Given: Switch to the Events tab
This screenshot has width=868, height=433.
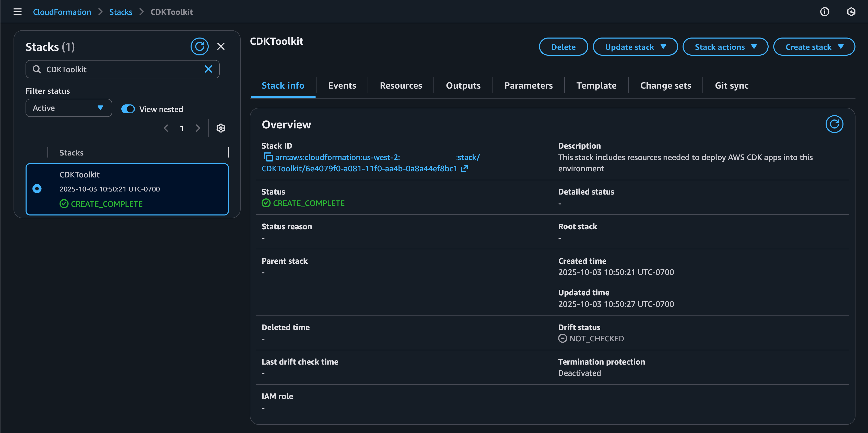Looking at the screenshot, I should (x=342, y=85).
